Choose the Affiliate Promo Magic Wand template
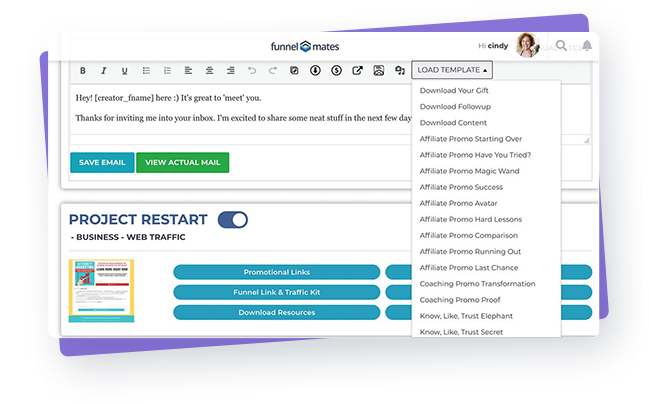Viewport: 649px width, 404px height. (469, 171)
